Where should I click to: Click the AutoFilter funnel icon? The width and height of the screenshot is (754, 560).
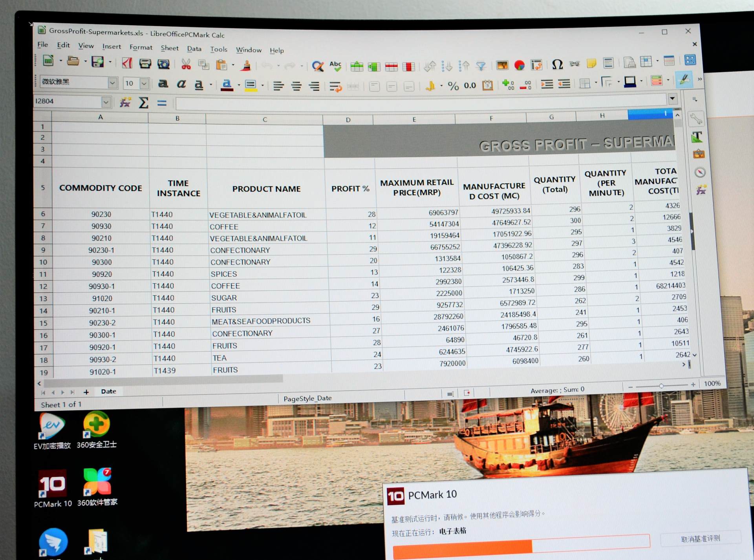click(481, 66)
